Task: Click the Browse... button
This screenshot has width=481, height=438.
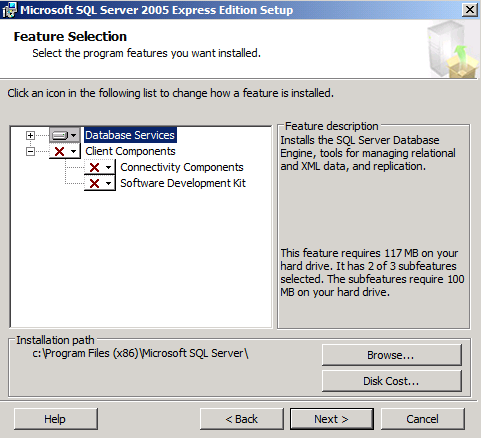Action: 392,355
